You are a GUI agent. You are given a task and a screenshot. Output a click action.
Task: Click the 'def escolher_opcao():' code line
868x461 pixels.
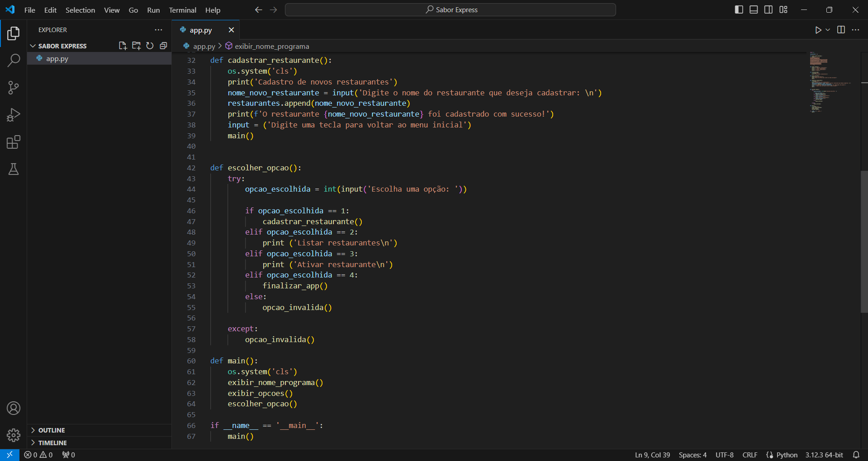[256, 168]
